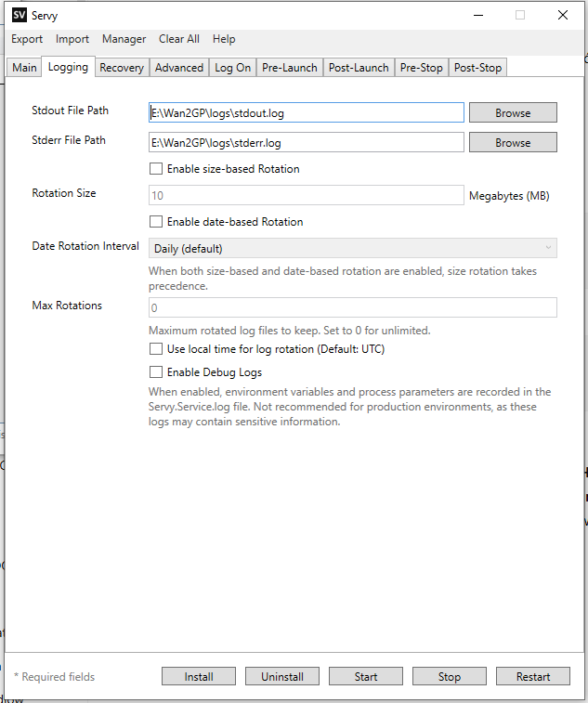Click the Max Rotations label
Screen dimensions: 588x703
[67, 306]
